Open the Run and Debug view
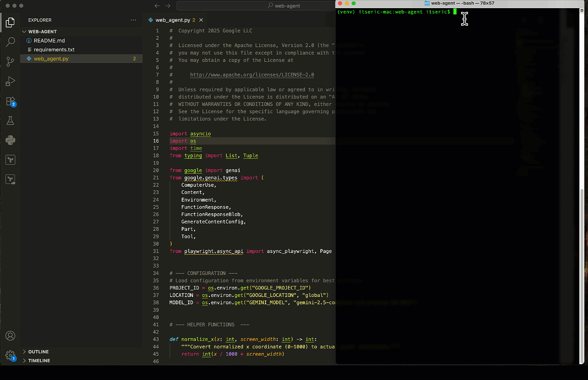588x380 pixels. [10, 82]
